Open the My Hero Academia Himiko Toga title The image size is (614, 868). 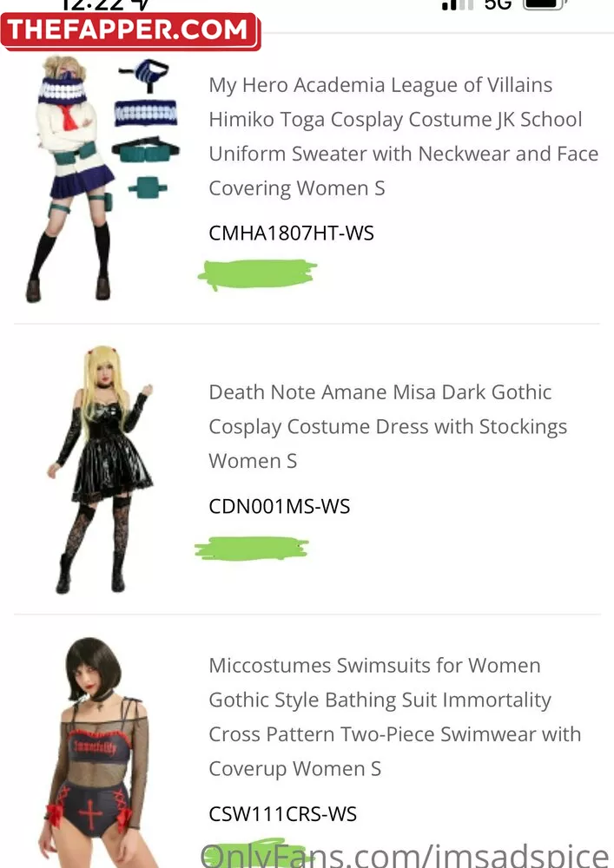pos(404,136)
